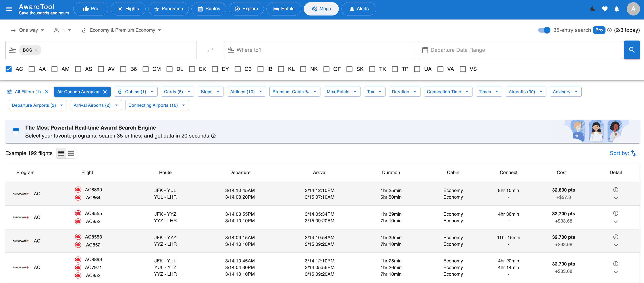Click the Where to destination field

click(320, 50)
